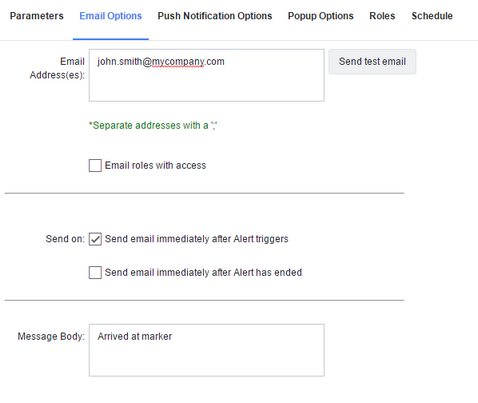The height and width of the screenshot is (403, 478).
Task: Click the john.smith@mycompany.com address text
Action: 161,62
